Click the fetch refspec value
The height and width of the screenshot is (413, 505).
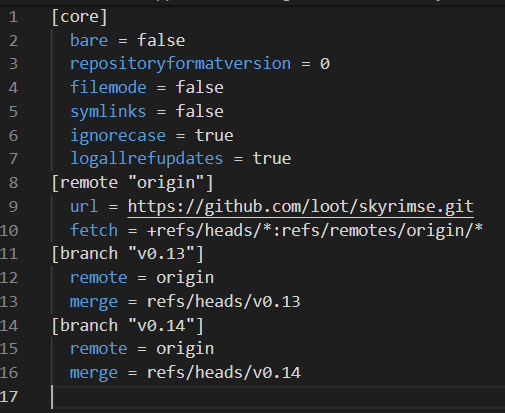[x=315, y=230]
